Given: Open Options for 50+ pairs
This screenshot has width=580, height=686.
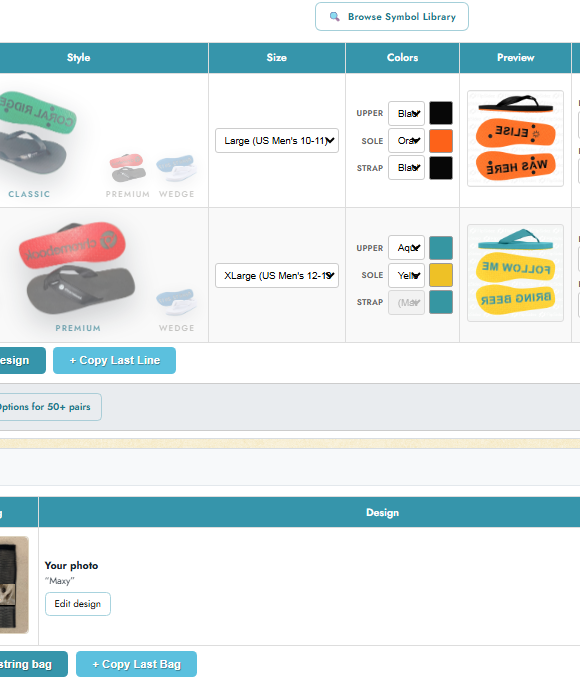Looking at the screenshot, I should pos(46,407).
